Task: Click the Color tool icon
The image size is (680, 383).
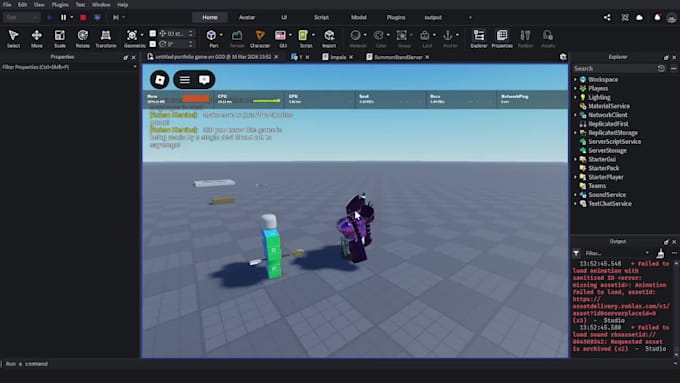Action: [x=379, y=36]
